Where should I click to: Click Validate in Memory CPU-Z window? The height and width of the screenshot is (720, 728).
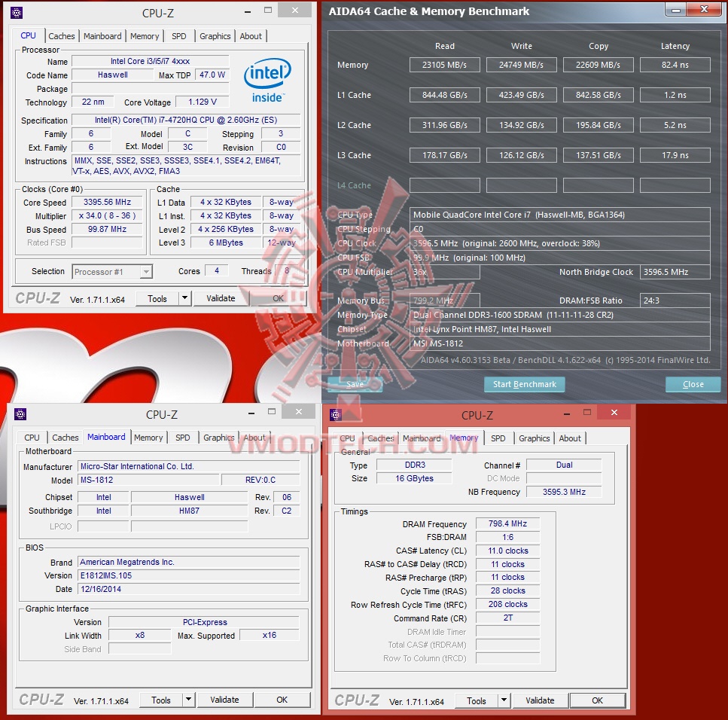click(x=540, y=700)
